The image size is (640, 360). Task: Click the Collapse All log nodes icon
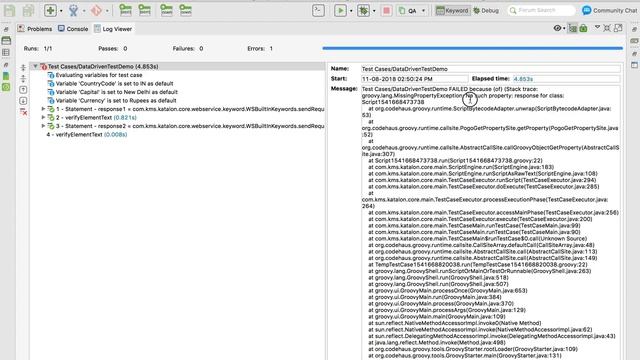(23, 78)
